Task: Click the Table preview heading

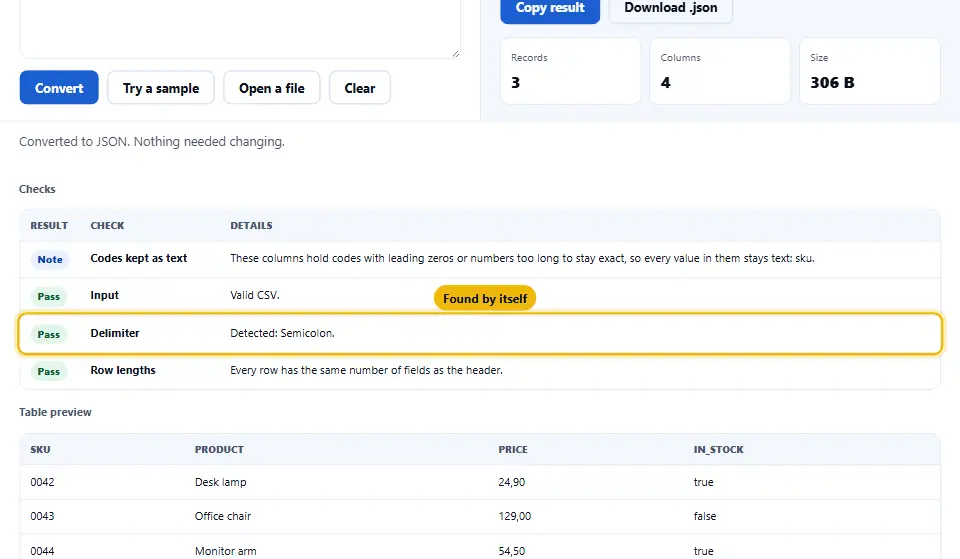Action: (55, 412)
